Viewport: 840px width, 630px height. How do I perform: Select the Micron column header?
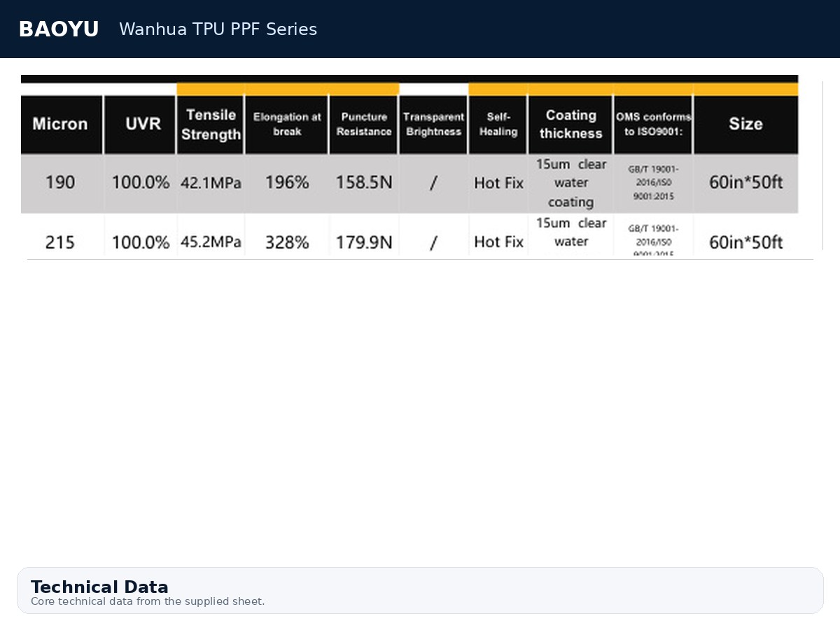pyautogui.click(x=62, y=125)
